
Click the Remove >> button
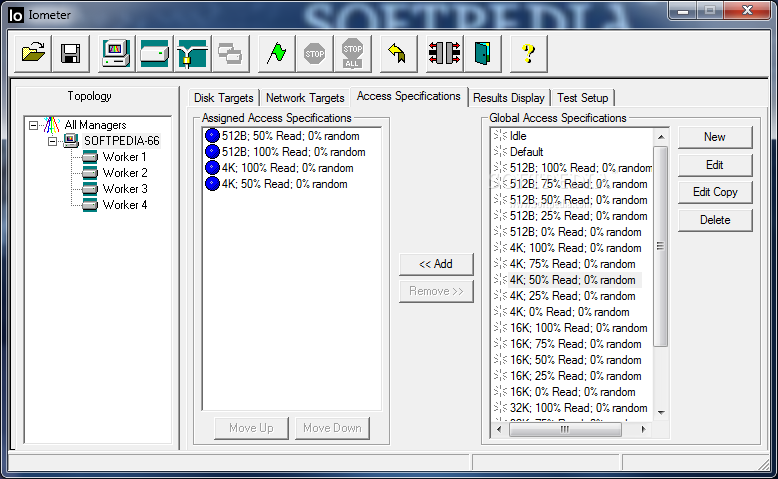436,291
